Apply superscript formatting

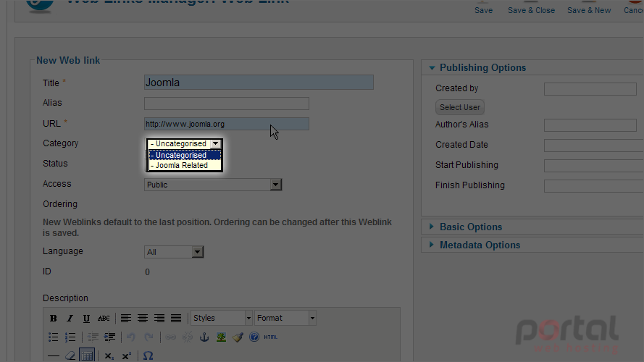pos(126,355)
